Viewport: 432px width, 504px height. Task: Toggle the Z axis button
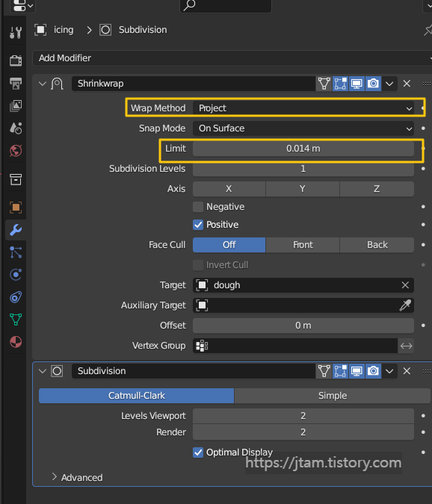pyautogui.click(x=377, y=189)
